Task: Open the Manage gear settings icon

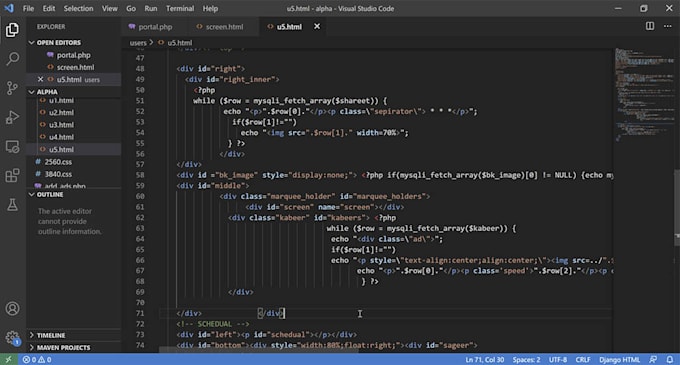Action: point(12,337)
